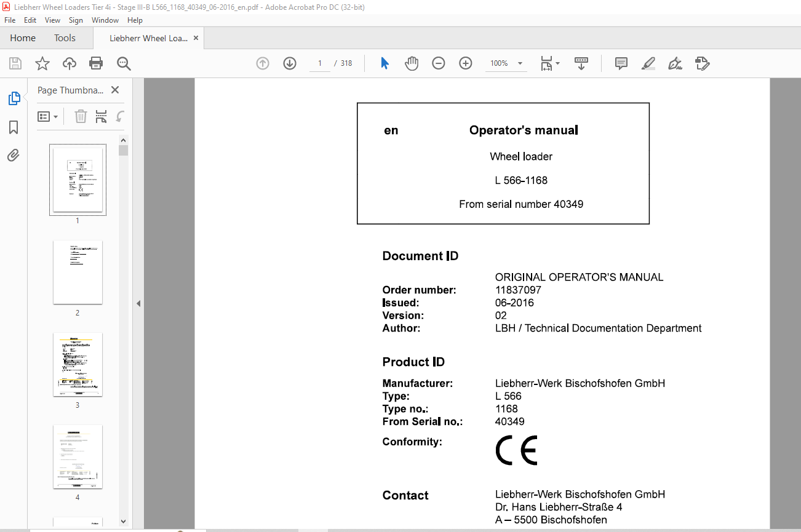Image resolution: width=801 pixels, height=532 pixels.
Task: Collapse the navigation pane arrow
Action: click(138, 303)
